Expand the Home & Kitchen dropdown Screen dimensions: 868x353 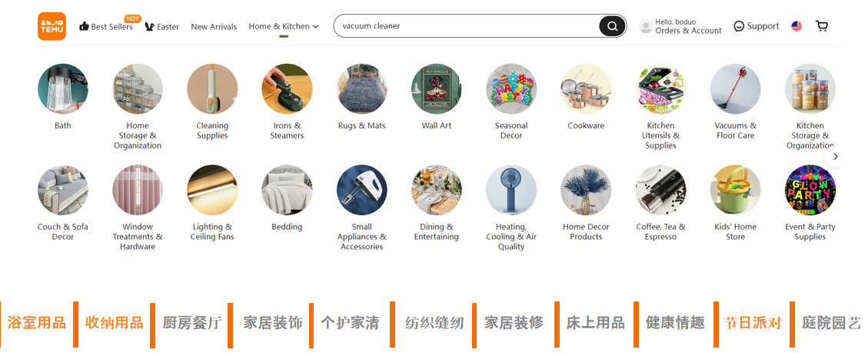coord(284,27)
